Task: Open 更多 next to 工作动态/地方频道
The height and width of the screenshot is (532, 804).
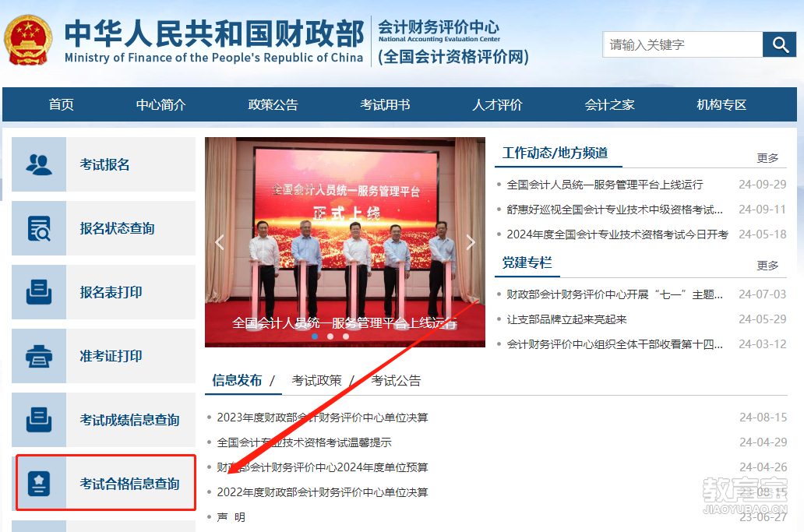Action: coord(767,158)
